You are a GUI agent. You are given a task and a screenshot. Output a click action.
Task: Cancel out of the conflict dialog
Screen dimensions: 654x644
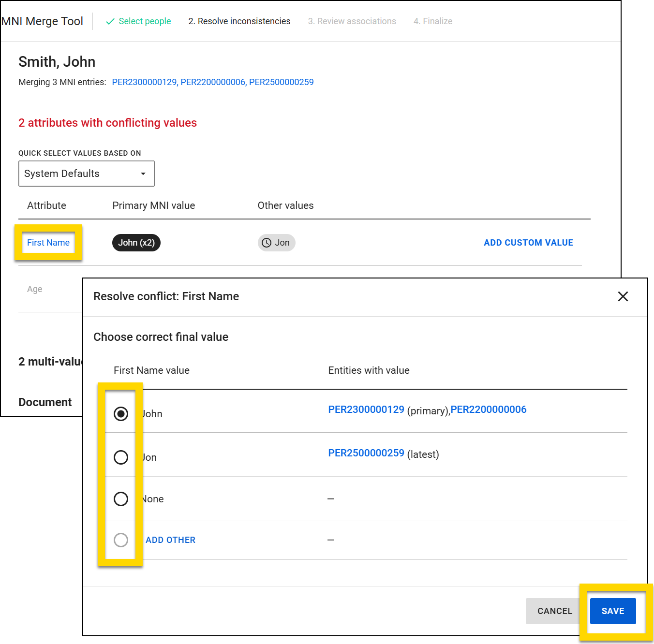pos(554,611)
